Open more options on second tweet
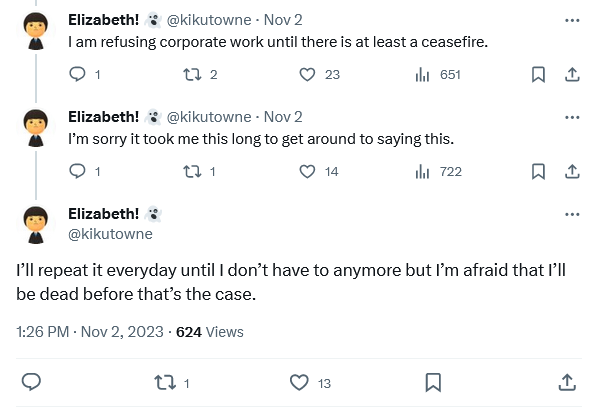This screenshot has height=407, width=598. pyautogui.click(x=572, y=117)
